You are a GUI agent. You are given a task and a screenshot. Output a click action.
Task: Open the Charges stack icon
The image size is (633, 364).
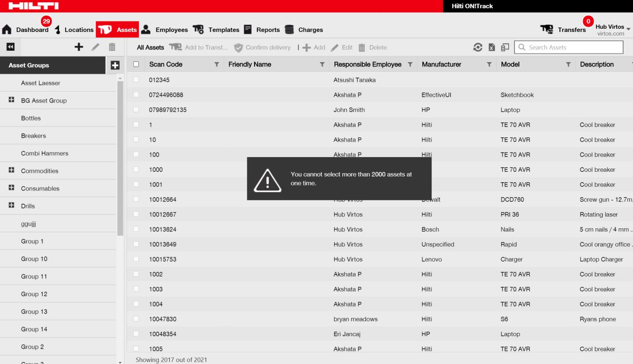tap(289, 29)
